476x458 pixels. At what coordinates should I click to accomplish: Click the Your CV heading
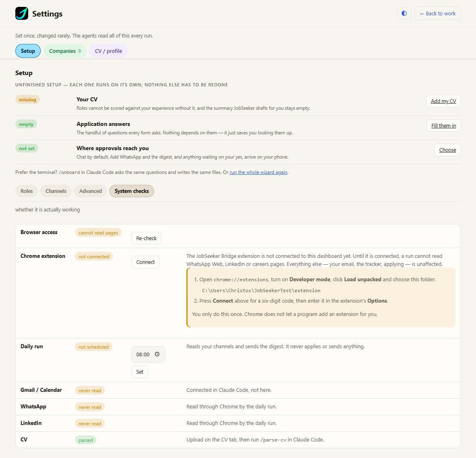tap(87, 99)
